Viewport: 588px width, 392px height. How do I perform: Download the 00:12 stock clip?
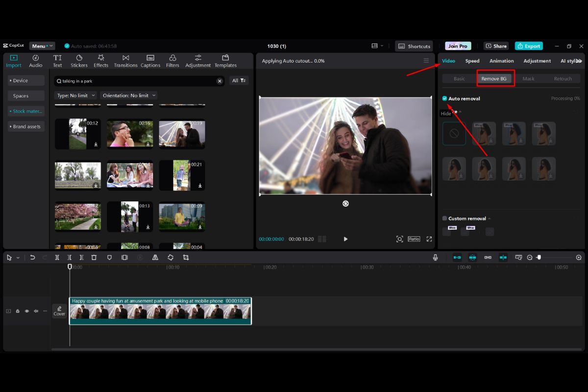96,145
